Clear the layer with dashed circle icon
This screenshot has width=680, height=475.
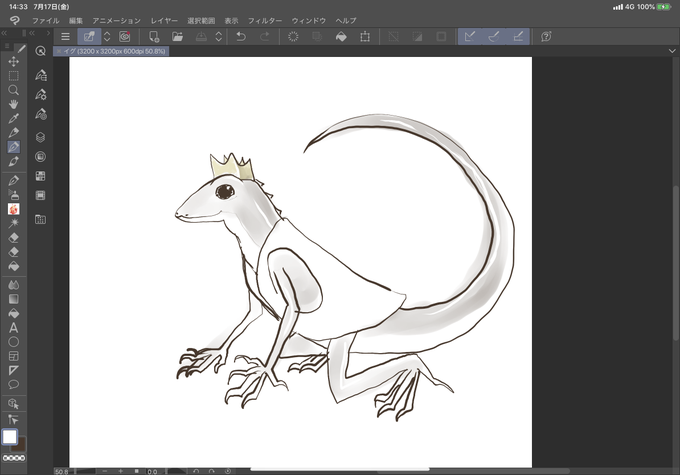[x=293, y=36]
